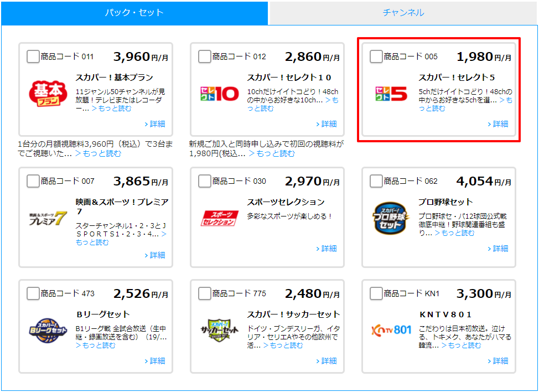539x392 pixels.
Task: Click the 3,960円/月 price
Action: click(141, 56)
